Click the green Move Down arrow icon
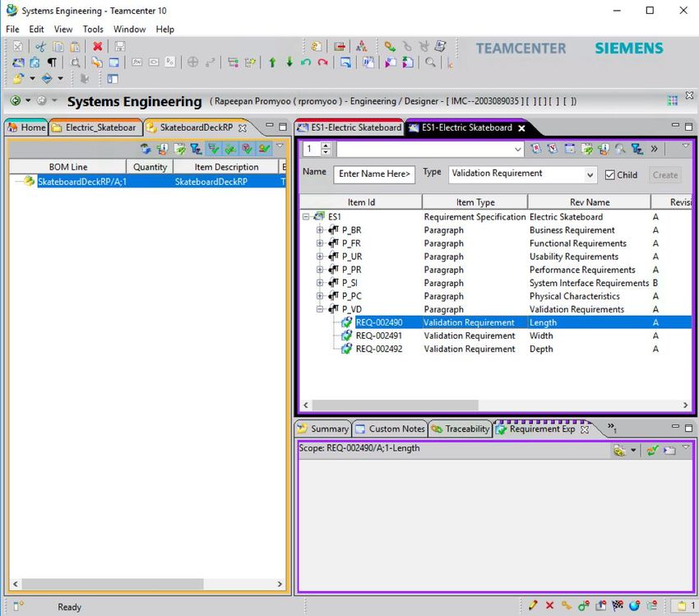 tap(289, 63)
